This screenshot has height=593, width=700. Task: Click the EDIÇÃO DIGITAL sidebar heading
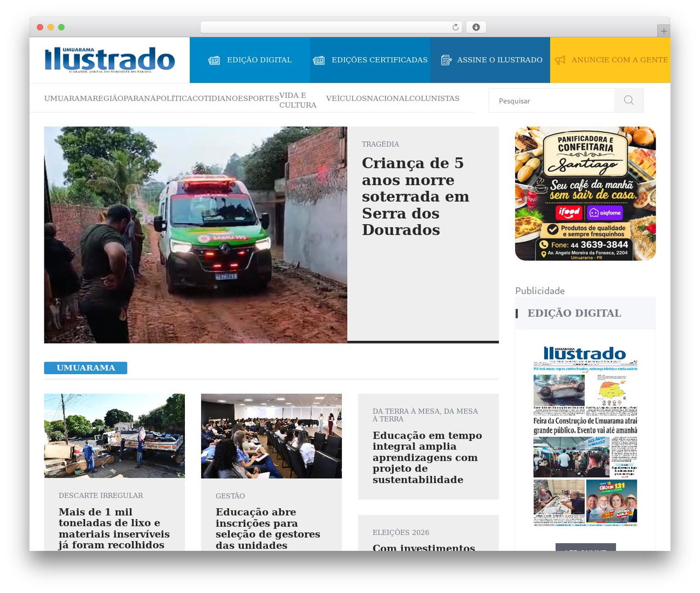(574, 313)
